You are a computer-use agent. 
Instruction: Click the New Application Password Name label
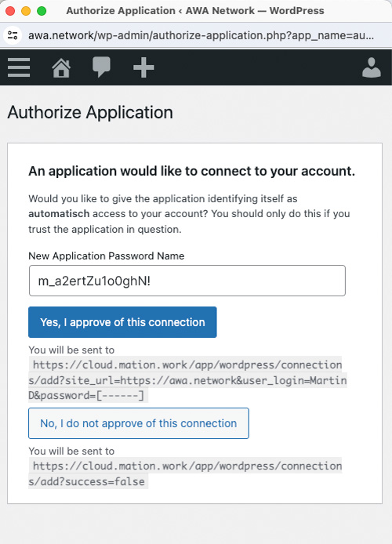(106, 256)
